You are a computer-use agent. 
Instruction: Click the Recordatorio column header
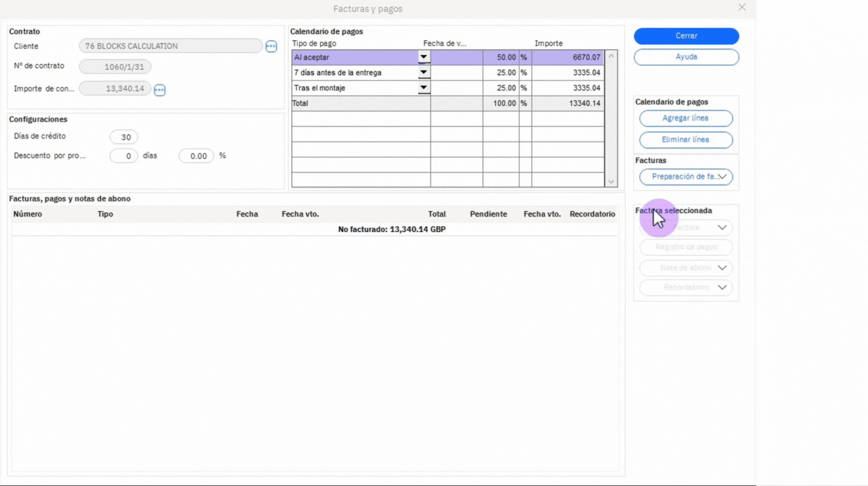point(592,214)
